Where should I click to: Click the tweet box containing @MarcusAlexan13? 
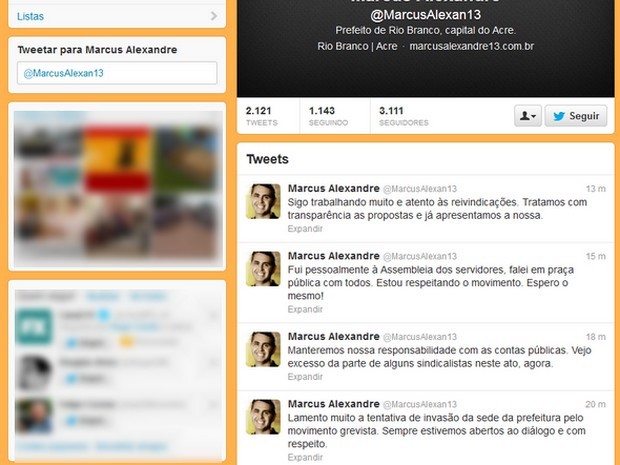pos(117,73)
